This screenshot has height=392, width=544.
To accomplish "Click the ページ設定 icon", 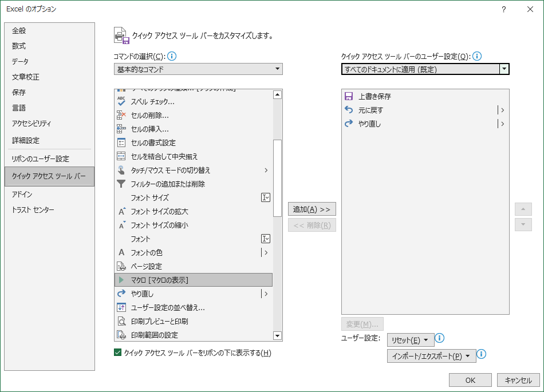I will (x=121, y=266).
